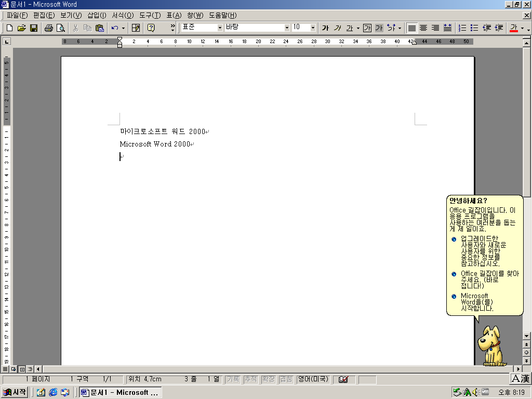Cut selection with the scissors icon
Viewport: 532px width, 399px height.
[x=75, y=28]
